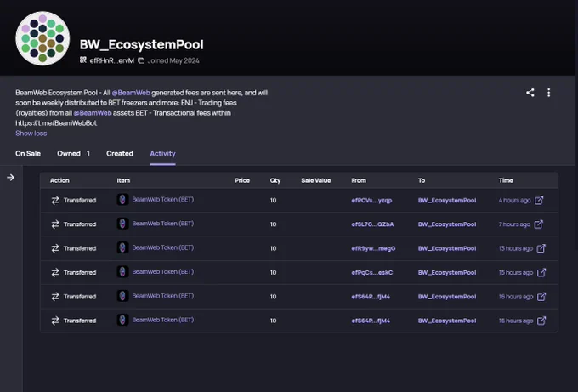This screenshot has height=392, width=578.
Task: Click the Sale Value column header
Action: tap(316, 180)
